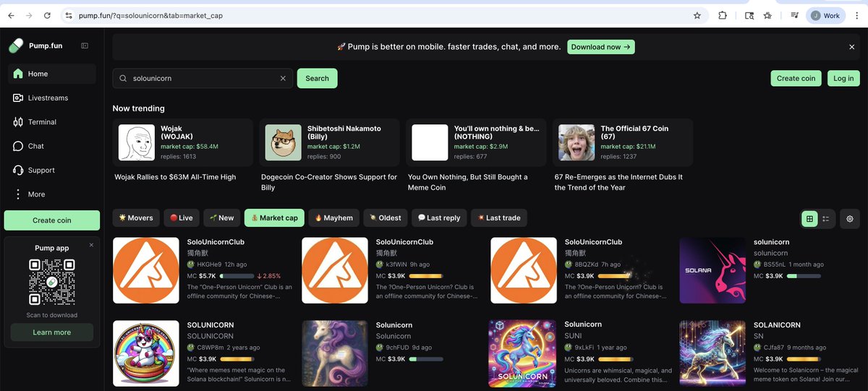Select the Market cap filter tab
Screen dimensions: 868x391
274,218
